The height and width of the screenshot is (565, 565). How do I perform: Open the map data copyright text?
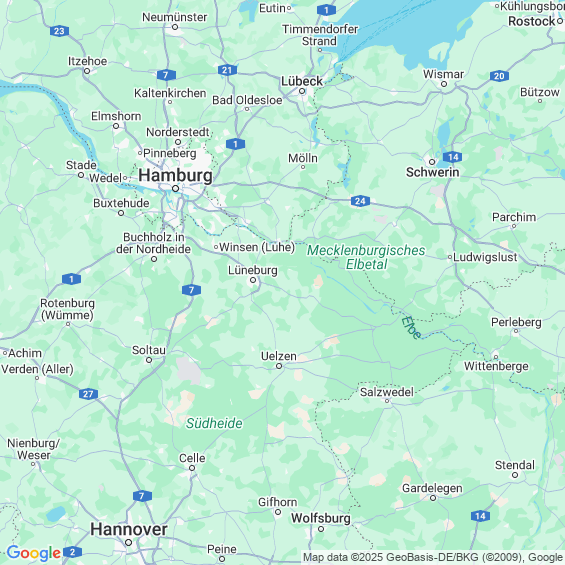pyautogui.click(x=433, y=558)
